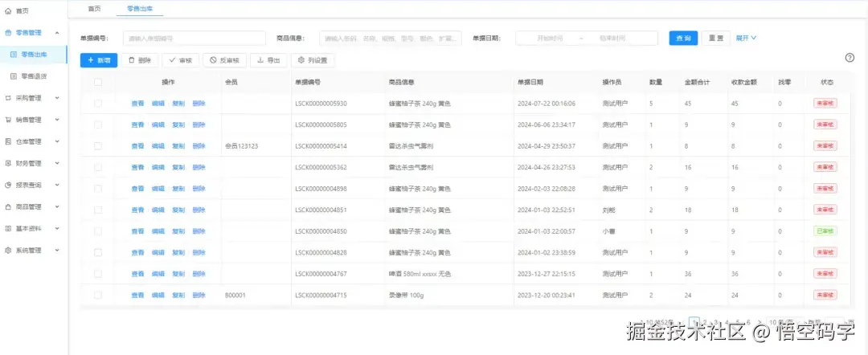This screenshot has width=868, height=355.
Task: Open 零售退货 via its sidebar document icon
Action: (x=14, y=75)
